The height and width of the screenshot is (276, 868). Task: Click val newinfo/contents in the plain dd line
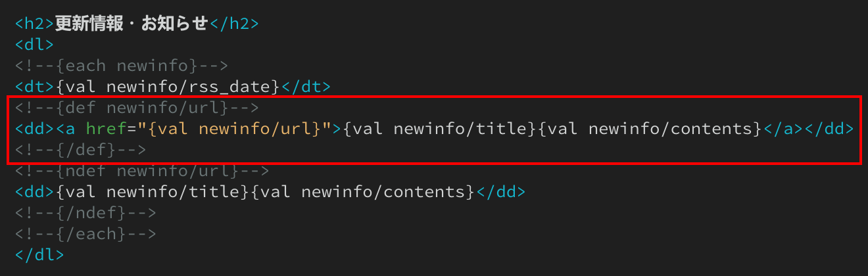tap(362, 192)
